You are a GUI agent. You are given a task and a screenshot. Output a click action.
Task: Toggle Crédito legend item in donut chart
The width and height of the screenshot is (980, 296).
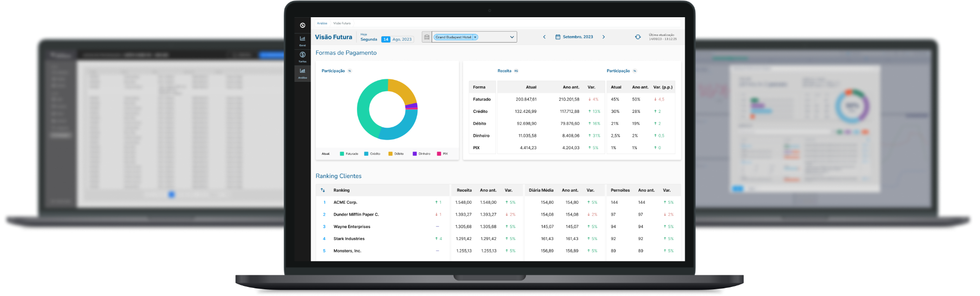pos(372,154)
